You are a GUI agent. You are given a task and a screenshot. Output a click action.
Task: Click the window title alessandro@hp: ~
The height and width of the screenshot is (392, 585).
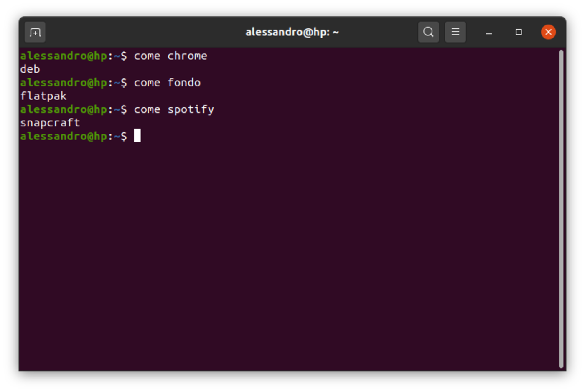[x=292, y=32]
